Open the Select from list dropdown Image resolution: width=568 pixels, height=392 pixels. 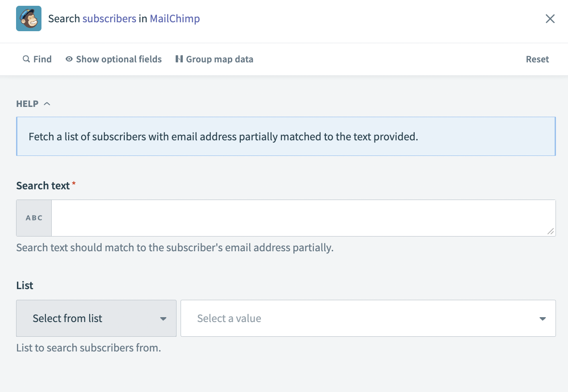[x=96, y=318]
